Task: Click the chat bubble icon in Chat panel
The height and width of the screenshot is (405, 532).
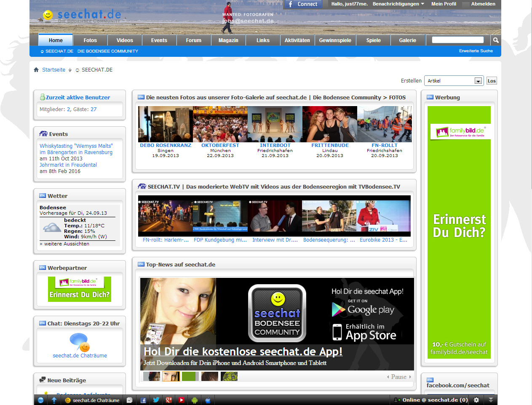Action: pos(80,342)
